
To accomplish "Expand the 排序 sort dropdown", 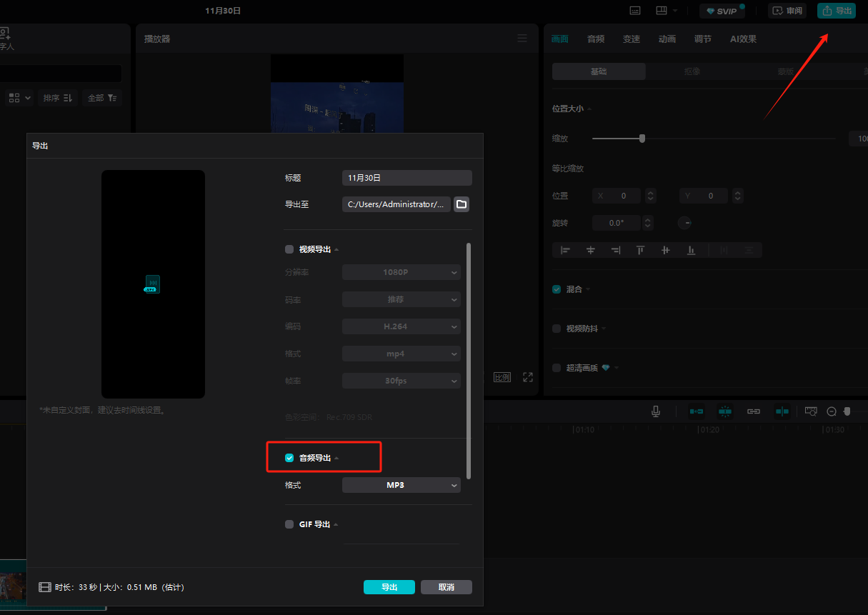I will click(57, 98).
